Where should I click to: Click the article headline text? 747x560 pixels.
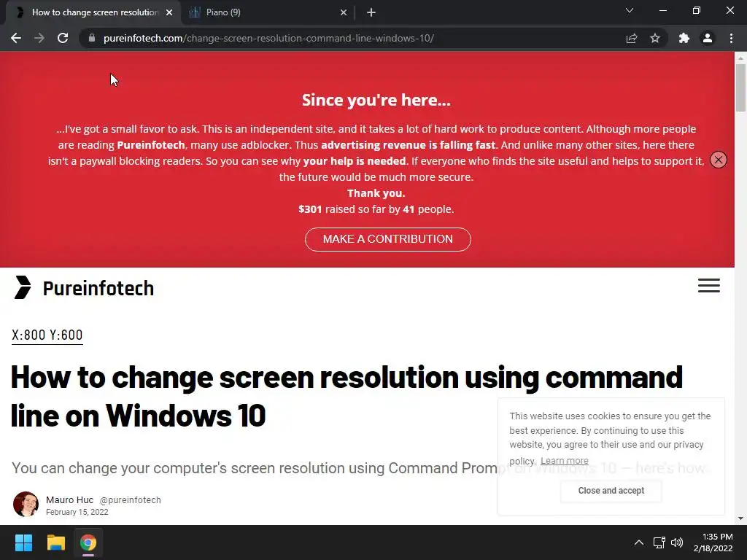347,396
